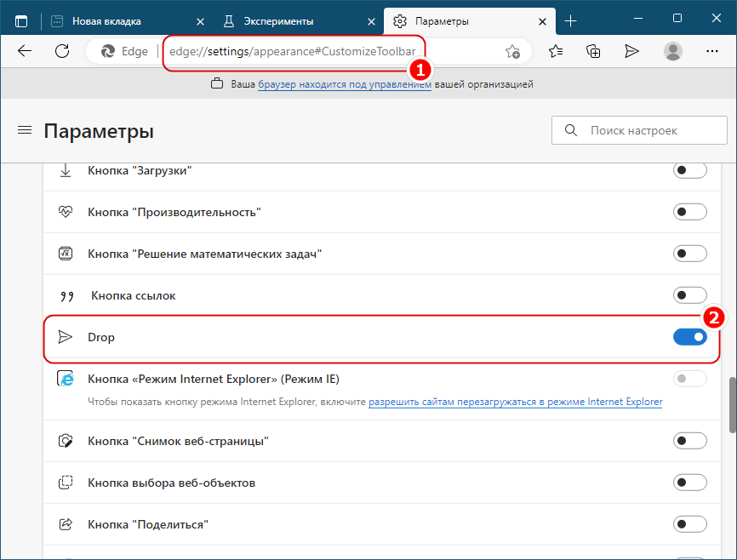This screenshot has width=737, height=560.
Task: Click the "Параметры" page heading
Action: point(99,131)
